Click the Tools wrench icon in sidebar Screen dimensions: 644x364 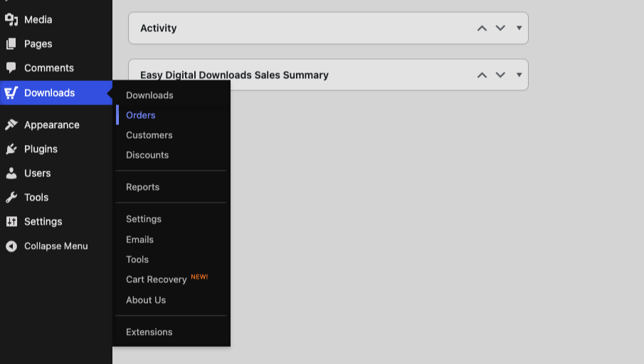pos(11,198)
